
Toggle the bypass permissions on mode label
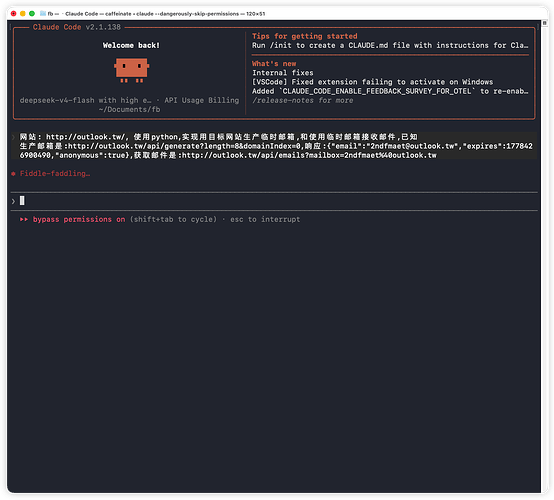79,219
